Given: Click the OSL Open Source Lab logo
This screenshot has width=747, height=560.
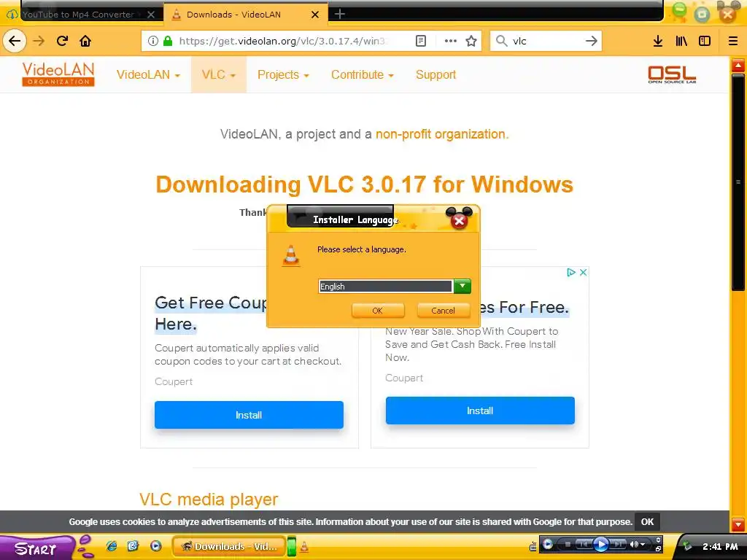Looking at the screenshot, I should tap(672, 75).
